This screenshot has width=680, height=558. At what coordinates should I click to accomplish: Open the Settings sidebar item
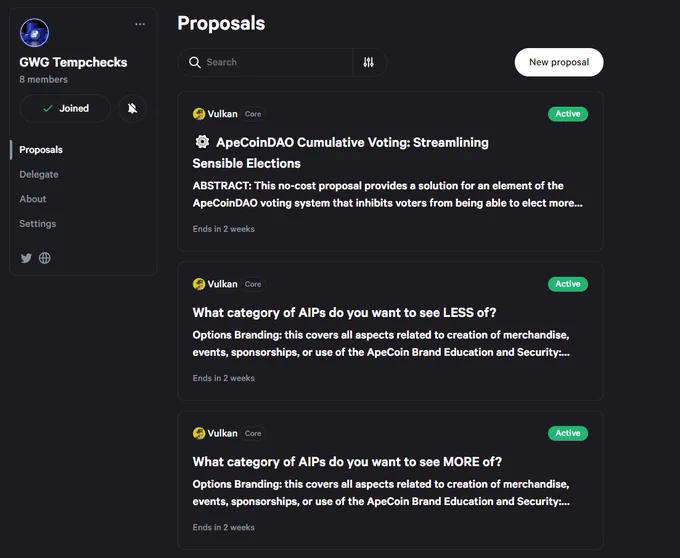[38, 224]
